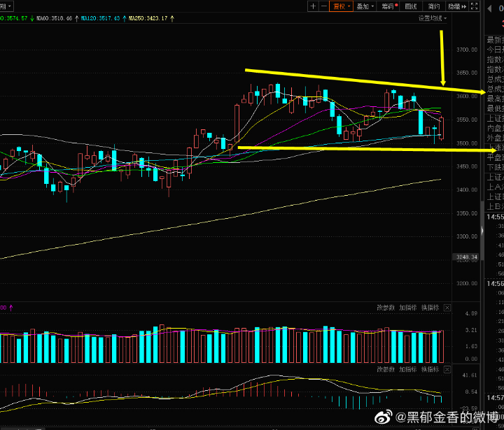Image resolution: width=504 pixels, height=430 pixels.
Task: Click the MACD axis value 41.61
Action: coord(470,375)
